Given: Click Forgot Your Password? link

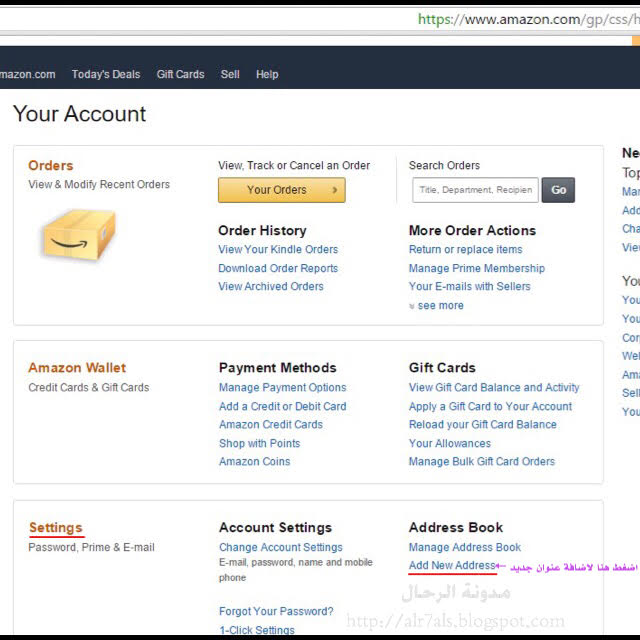Looking at the screenshot, I should (276, 611).
